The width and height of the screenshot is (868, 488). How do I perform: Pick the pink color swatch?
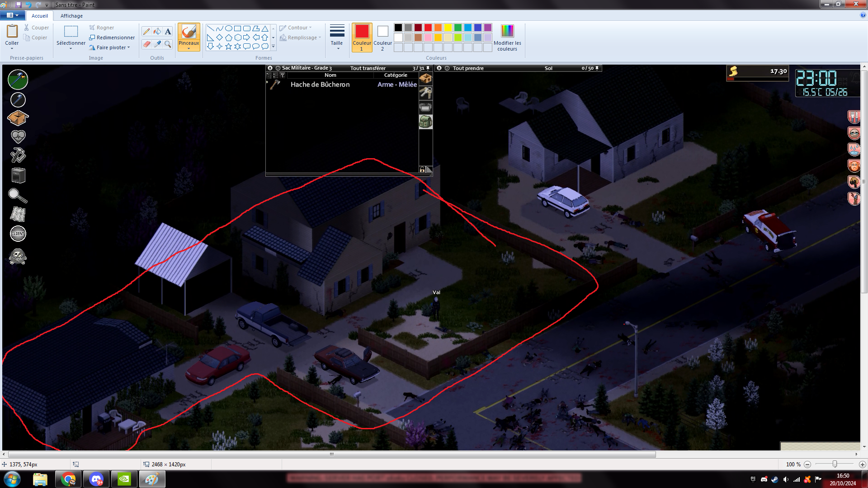pos(428,38)
